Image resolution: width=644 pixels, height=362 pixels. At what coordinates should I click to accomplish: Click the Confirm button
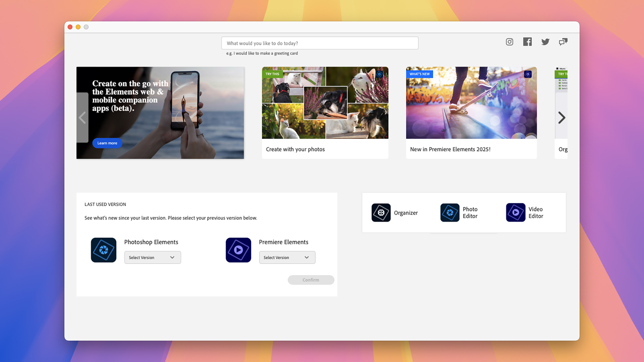pyautogui.click(x=310, y=279)
